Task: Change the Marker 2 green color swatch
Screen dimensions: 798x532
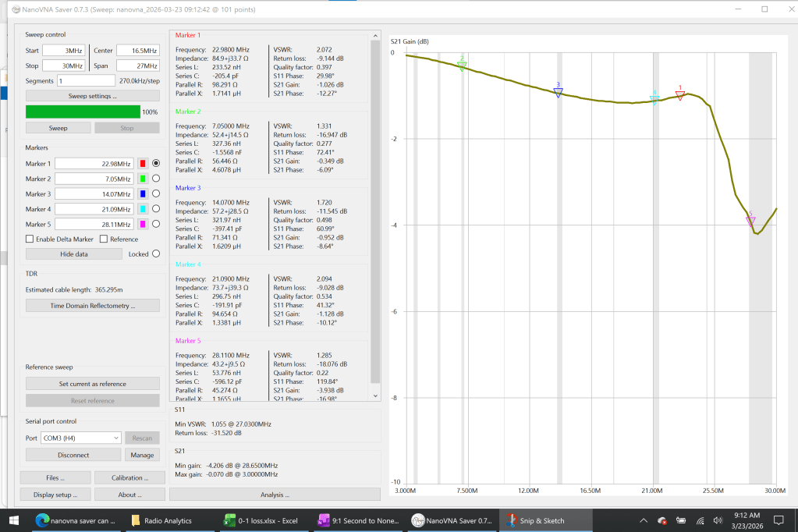Action: 143,179
